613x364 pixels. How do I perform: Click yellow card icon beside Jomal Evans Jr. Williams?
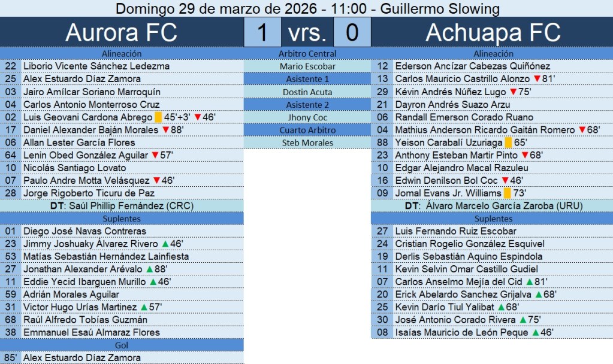(507, 193)
